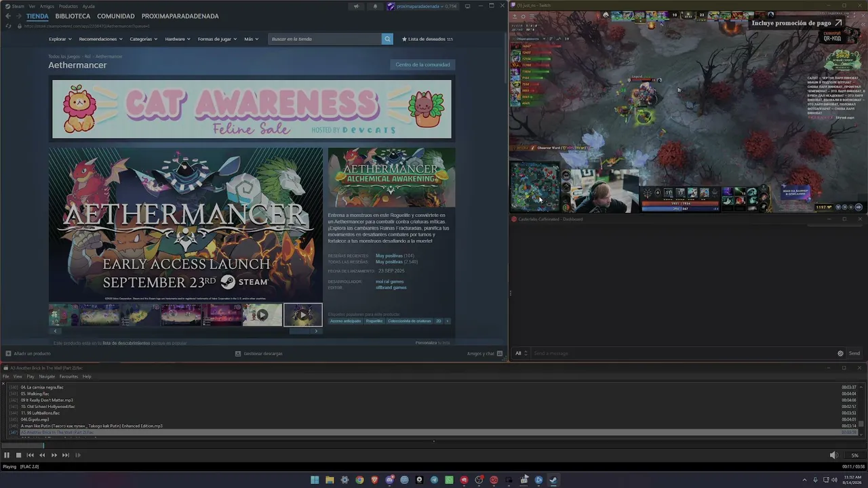Expand the Explorar store dropdown
Screen dimensions: 868x488
[60, 39]
